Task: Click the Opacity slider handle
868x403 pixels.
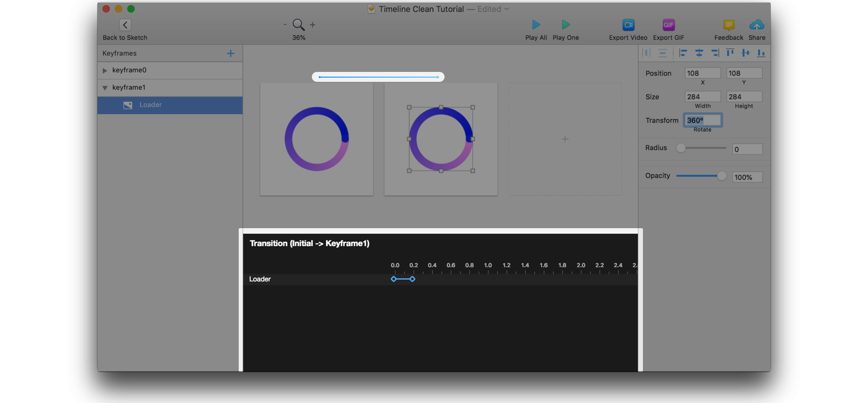Action: click(x=722, y=176)
